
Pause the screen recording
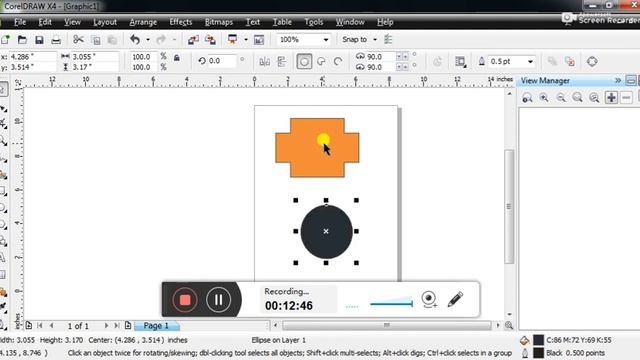(x=218, y=300)
